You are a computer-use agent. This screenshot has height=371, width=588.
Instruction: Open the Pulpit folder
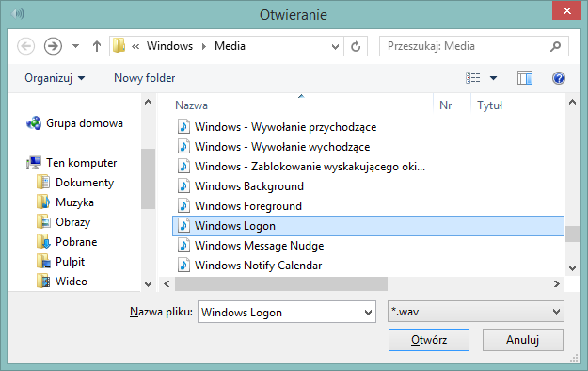pos(71,262)
